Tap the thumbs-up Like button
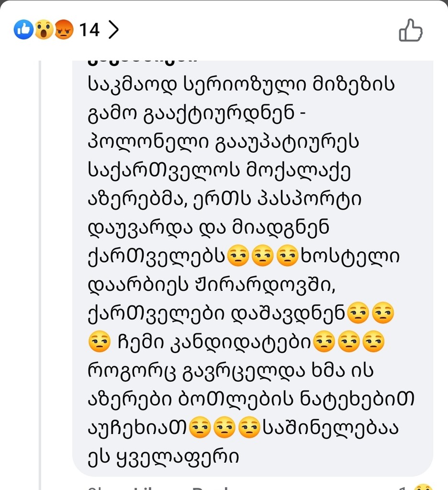 (410, 31)
